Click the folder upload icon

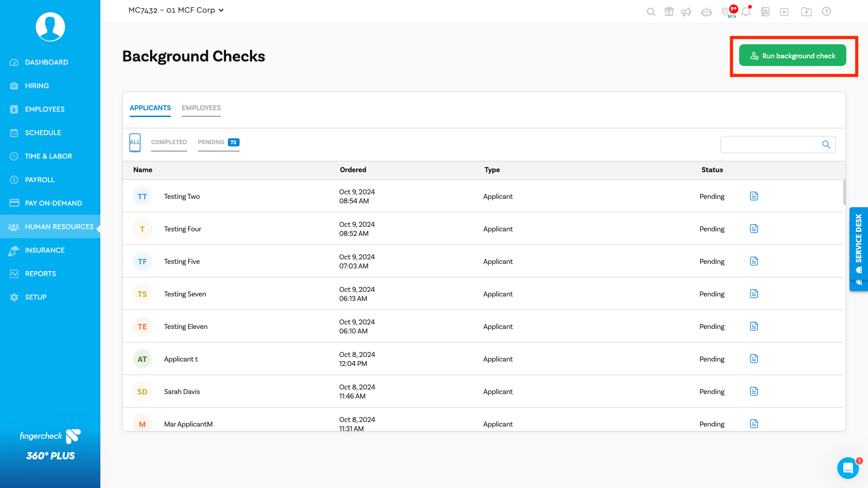pos(806,12)
